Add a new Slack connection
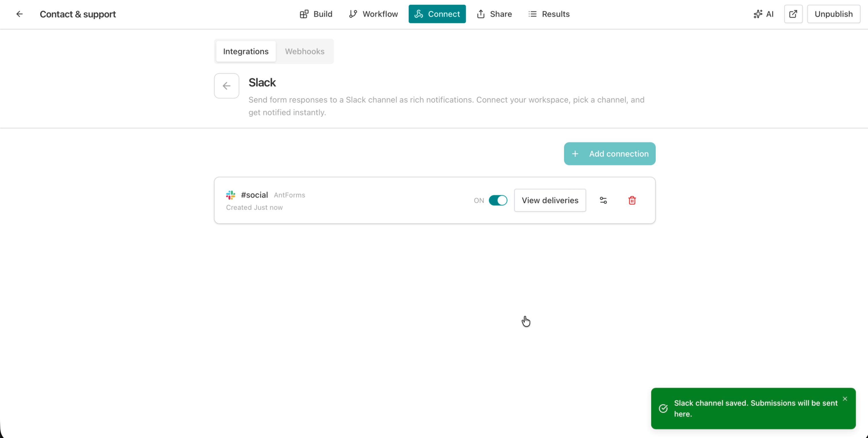The image size is (868, 438). point(609,153)
